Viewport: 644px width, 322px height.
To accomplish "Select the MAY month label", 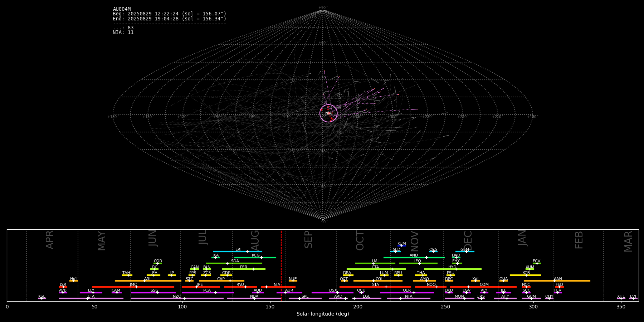I will pos(102,241).
